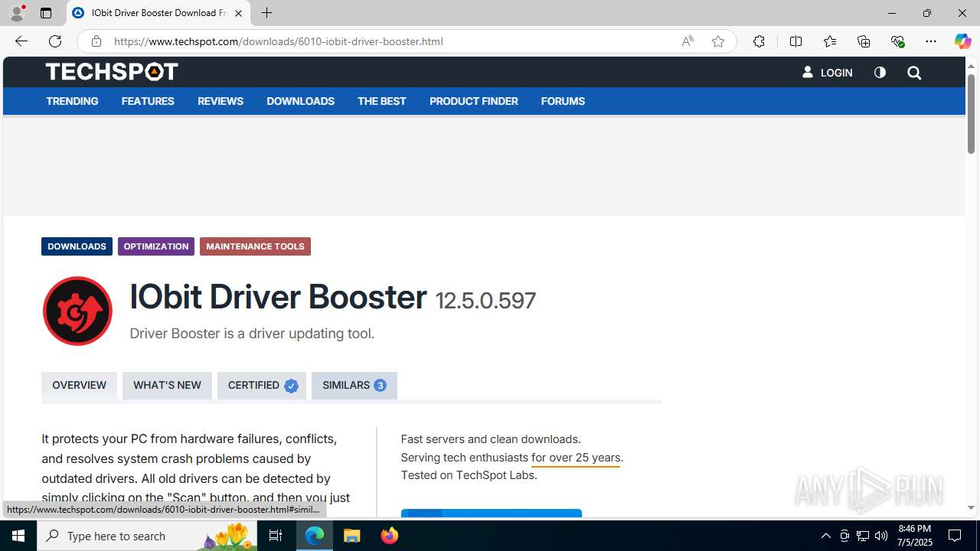Open Task View on the taskbar
The height and width of the screenshot is (551, 980).
coord(276,536)
